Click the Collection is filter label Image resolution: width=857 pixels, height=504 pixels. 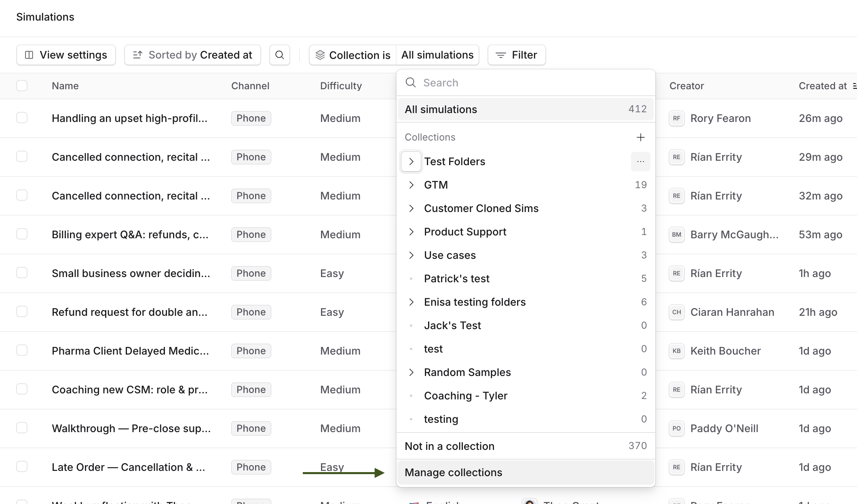click(x=353, y=55)
